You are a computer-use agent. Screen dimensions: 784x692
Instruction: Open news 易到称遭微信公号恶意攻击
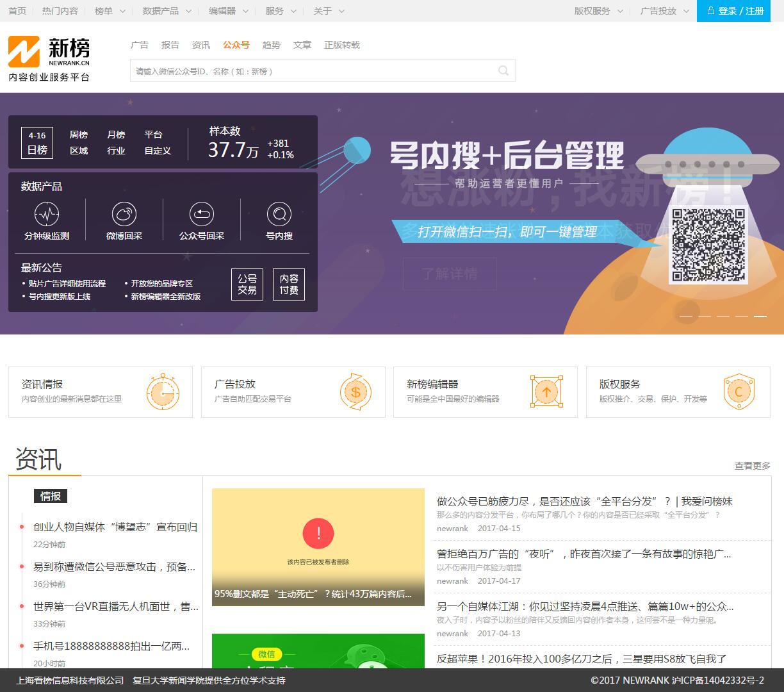[x=115, y=566]
